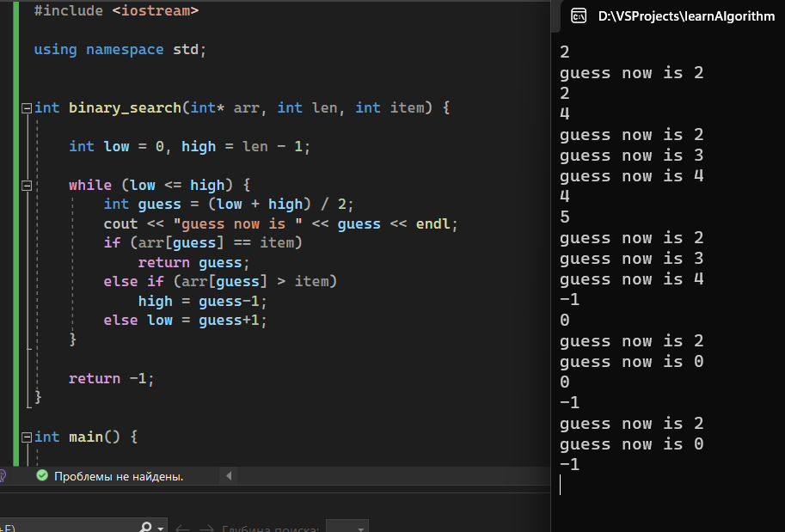Click the "using namespace std;" line

120,50
